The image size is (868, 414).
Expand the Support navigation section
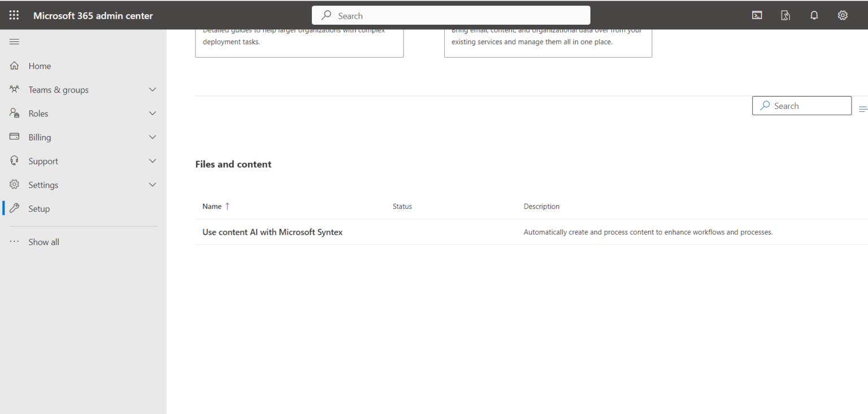pos(152,160)
